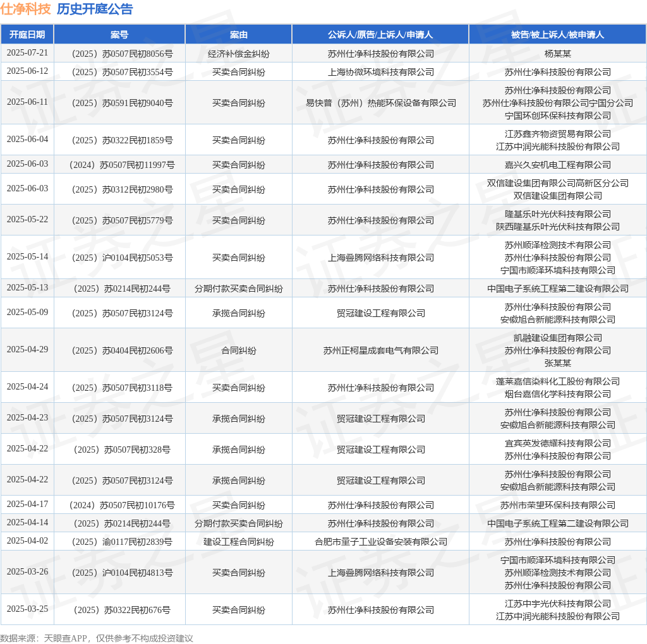Screen dimensions: 647x644
Task: Click plaintiff 苏州正柯星成套电气有限公司
Action: click(380, 350)
